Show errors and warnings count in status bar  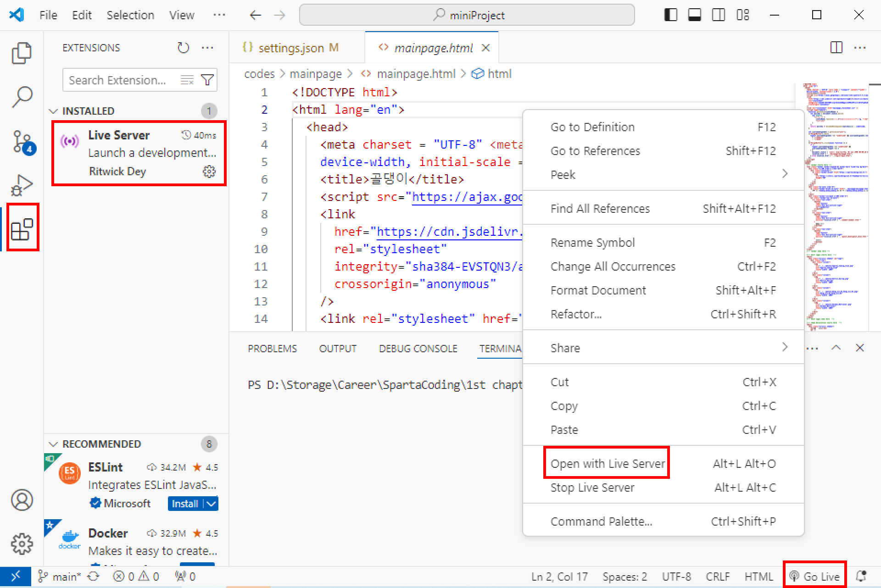[x=136, y=576]
